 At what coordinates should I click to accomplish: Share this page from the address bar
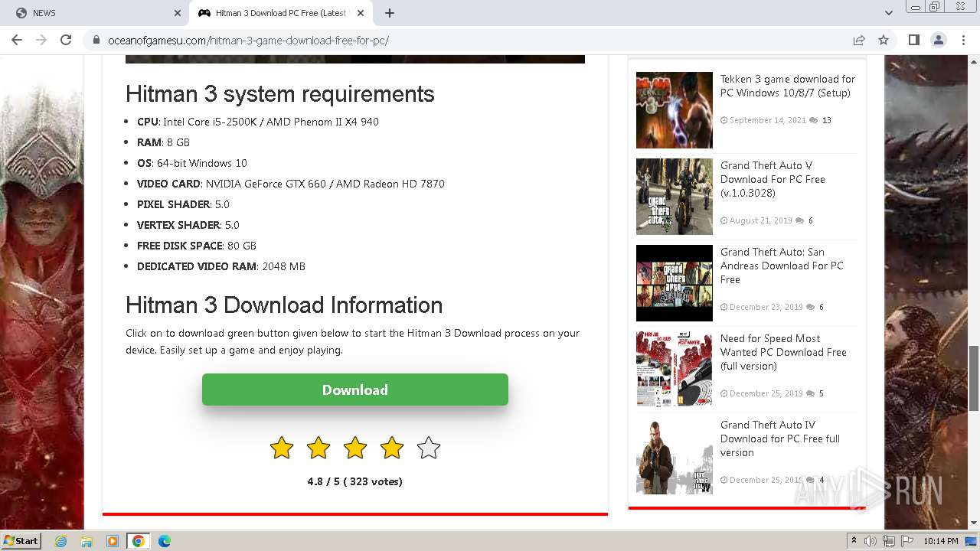(x=859, y=40)
